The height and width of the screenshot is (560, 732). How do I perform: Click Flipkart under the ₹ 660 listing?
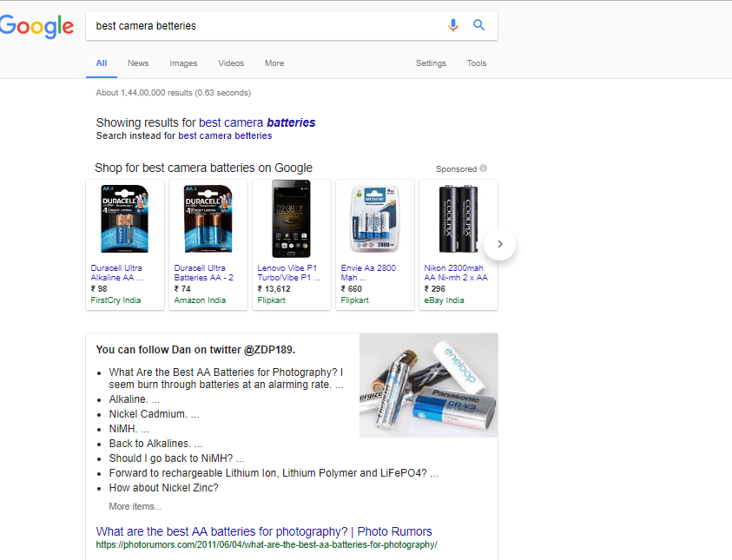pyautogui.click(x=355, y=300)
